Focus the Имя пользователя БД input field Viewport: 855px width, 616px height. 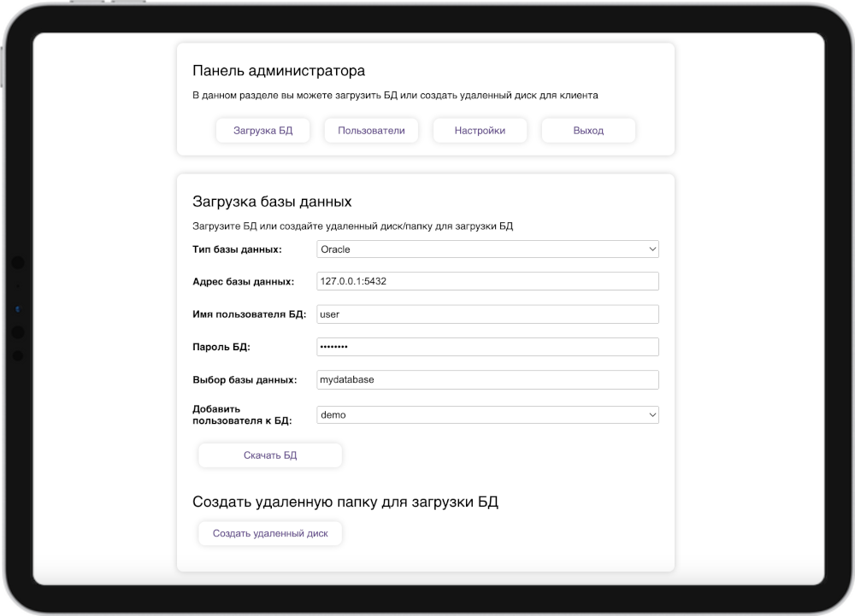[487, 314]
